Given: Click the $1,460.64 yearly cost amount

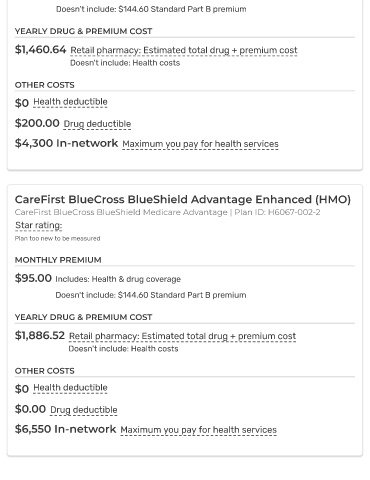Looking at the screenshot, I should 41,50.
